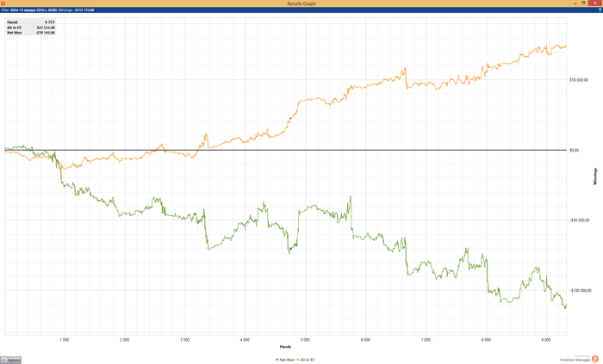Close the Results Graph window
The width and height of the screenshot is (603, 364).
(595, 3)
